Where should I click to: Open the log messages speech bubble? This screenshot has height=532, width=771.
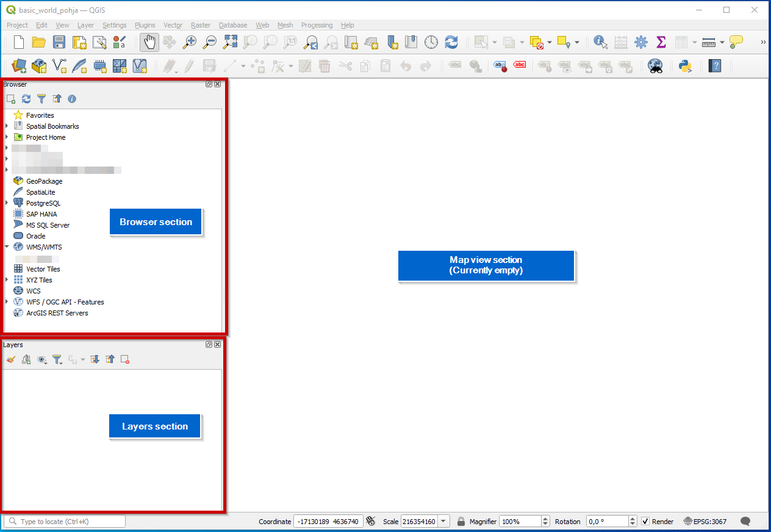745,522
